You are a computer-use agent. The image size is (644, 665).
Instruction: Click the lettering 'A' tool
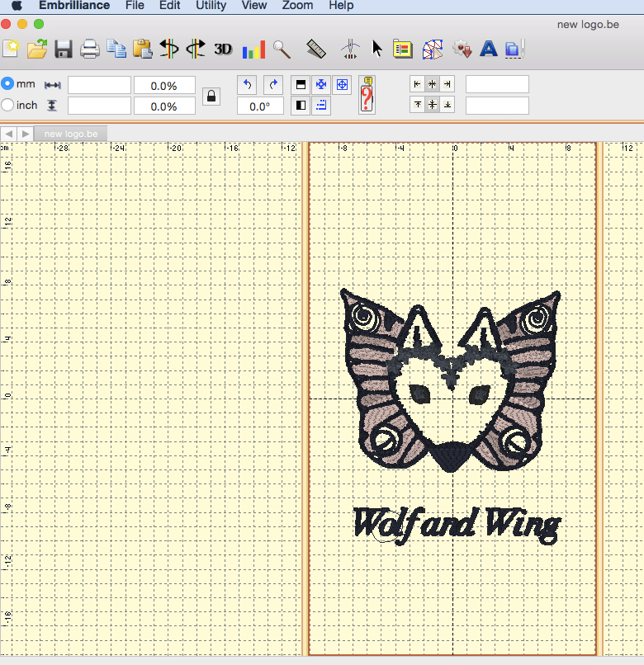click(489, 50)
